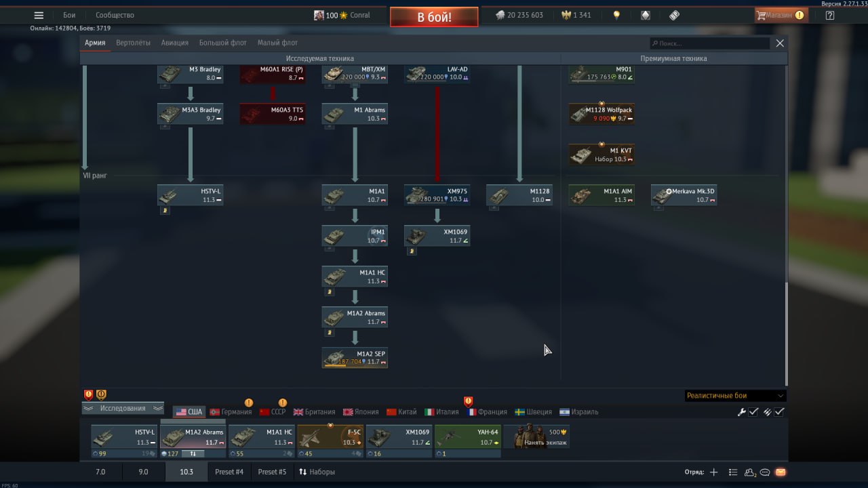Open the orange mail envelope icon
Viewport: 868px width, 488px height.
781,472
